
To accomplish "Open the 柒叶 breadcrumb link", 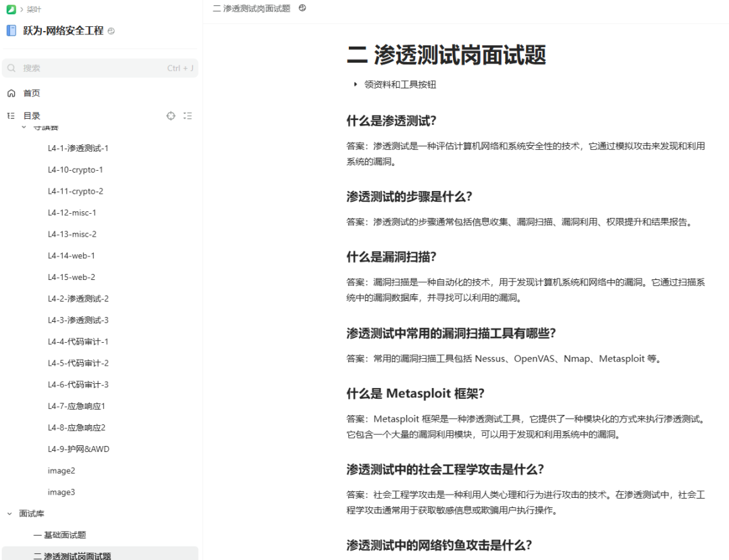I will (34, 9).
